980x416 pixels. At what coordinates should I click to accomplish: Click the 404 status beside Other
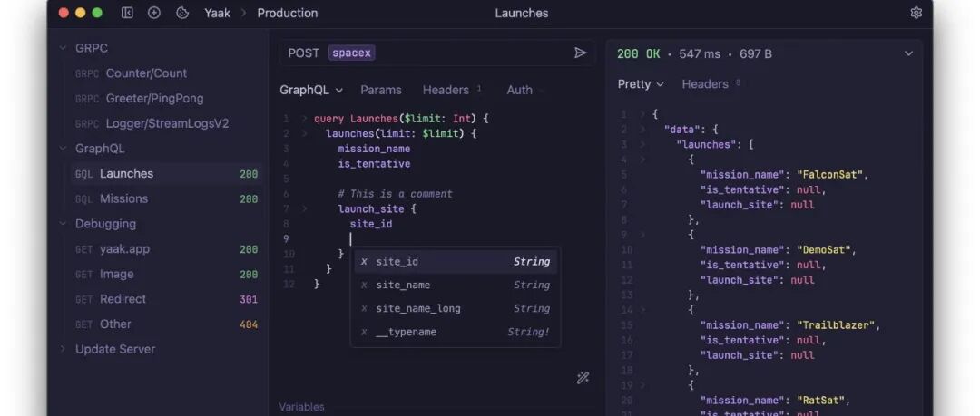point(249,324)
